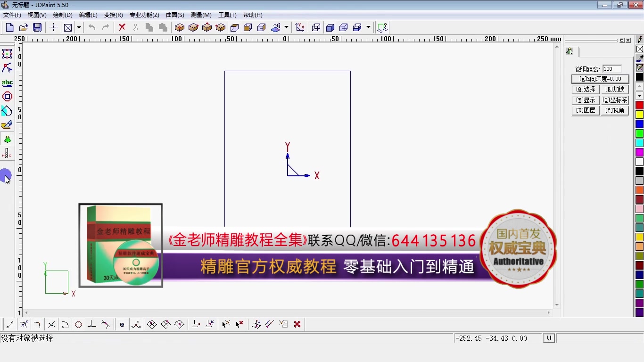Screen dimensions: 644x362
Task: Select the Node Editing tool in left toolbar
Action: click(7, 68)
